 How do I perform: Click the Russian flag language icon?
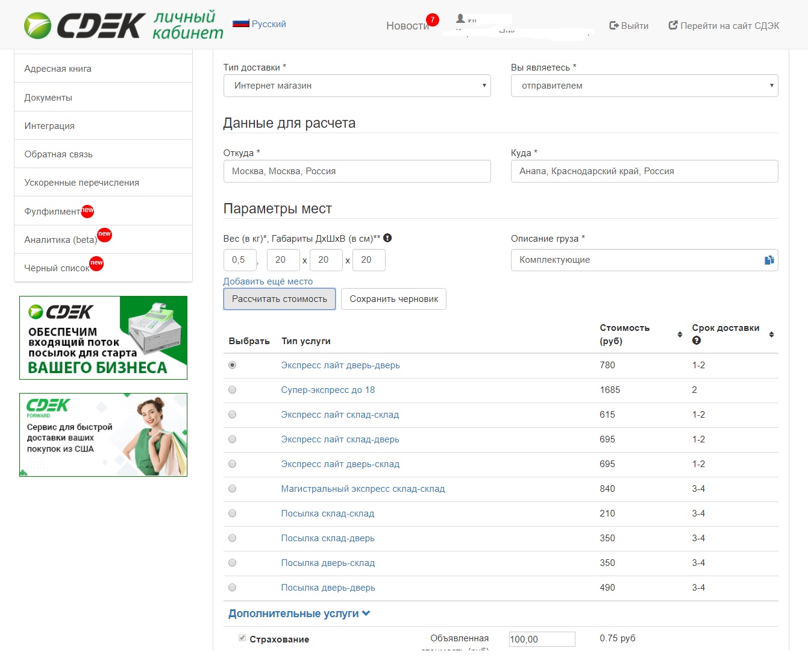pos(240,24)
